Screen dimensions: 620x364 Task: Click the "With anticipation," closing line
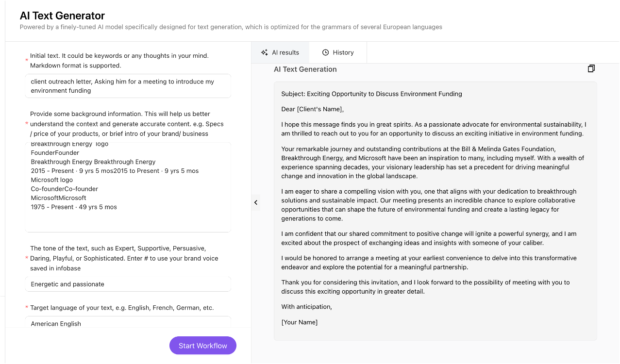pos(306,307)
